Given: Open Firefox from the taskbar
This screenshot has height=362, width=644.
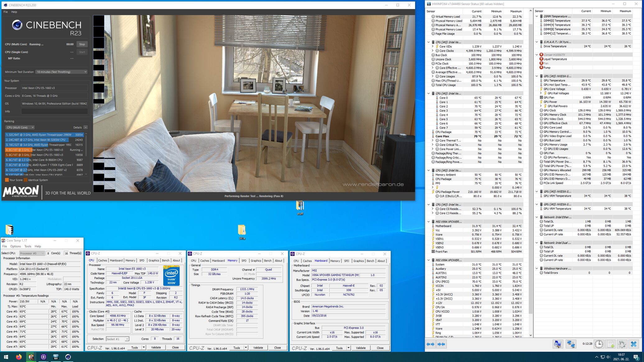Looking at the screenshot, I should tap(19, 357).
